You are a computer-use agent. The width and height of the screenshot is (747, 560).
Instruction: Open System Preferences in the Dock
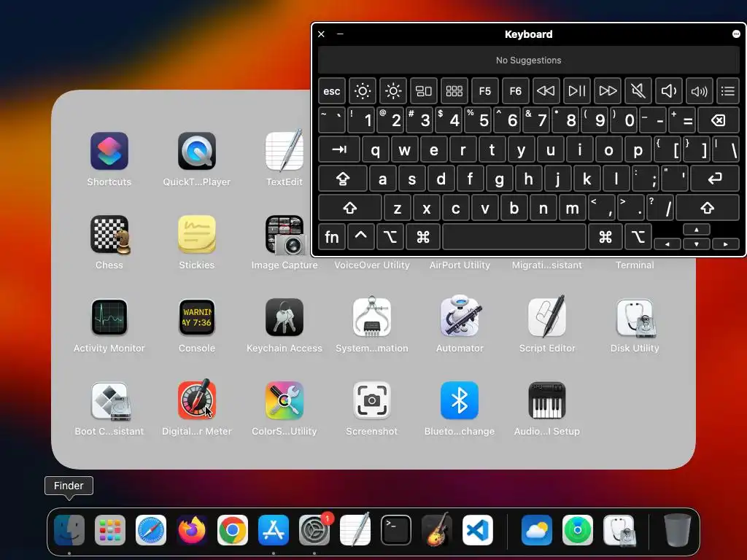coord(314,530)
